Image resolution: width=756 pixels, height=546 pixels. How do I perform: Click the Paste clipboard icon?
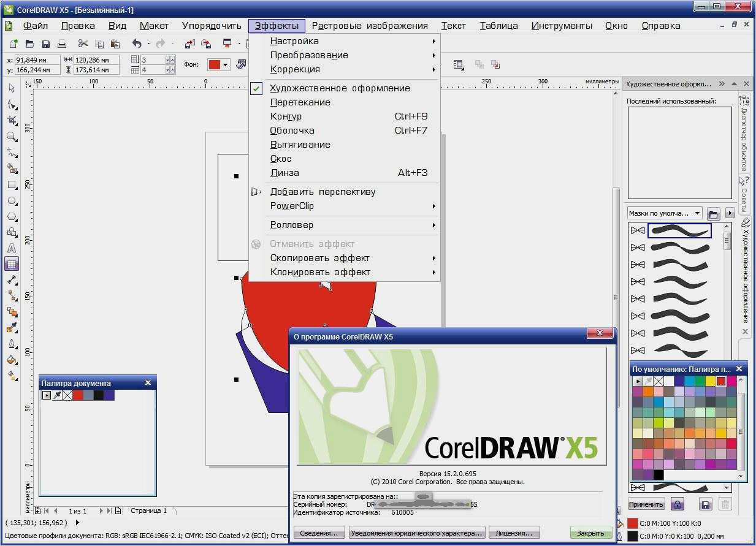[x=115, y=44]
